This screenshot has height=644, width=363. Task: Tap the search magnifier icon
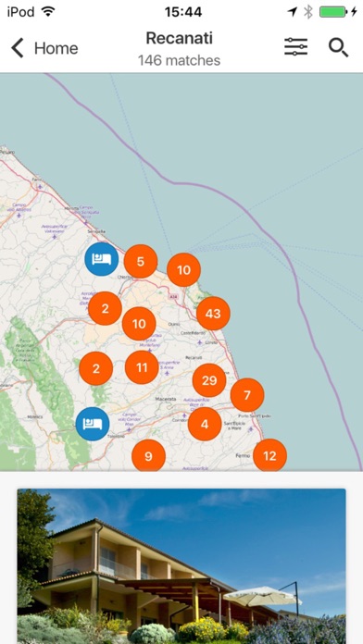pos(338,47)
